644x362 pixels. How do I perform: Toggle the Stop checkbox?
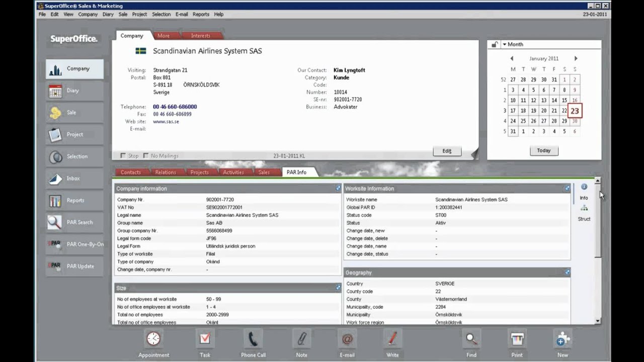tap(123, 156)
